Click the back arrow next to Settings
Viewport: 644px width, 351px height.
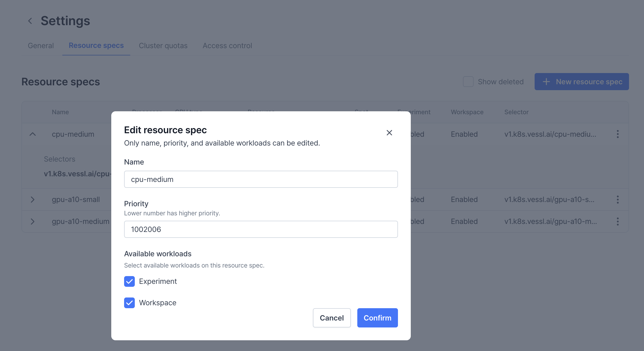point(30,21)
